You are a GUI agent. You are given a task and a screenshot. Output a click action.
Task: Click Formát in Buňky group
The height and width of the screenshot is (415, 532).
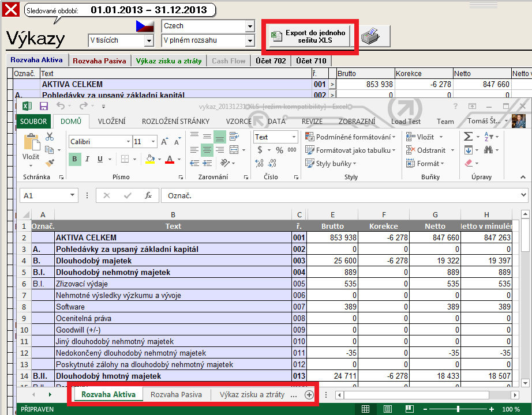pos(425,164)
